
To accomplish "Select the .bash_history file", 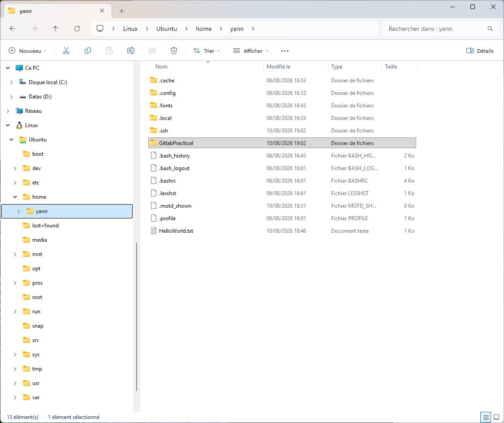I will 282,155.
